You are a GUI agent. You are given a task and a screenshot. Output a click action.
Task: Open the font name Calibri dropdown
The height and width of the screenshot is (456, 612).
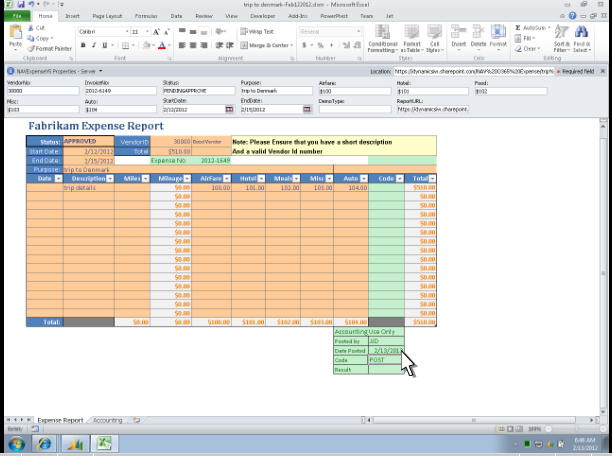[127, 32]
